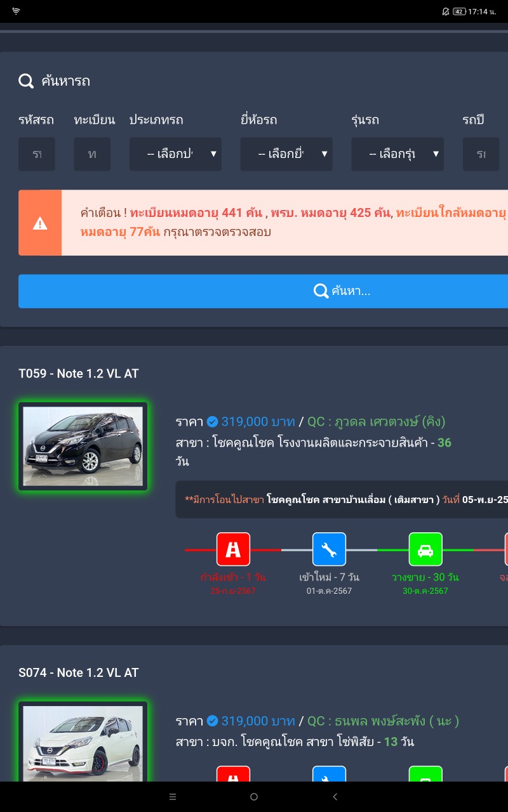Click QC name ภูวดล เศวตวงษ์ (คิง)
The width and height of the screenshot is (508, 812).
click(x=391, y=422)
